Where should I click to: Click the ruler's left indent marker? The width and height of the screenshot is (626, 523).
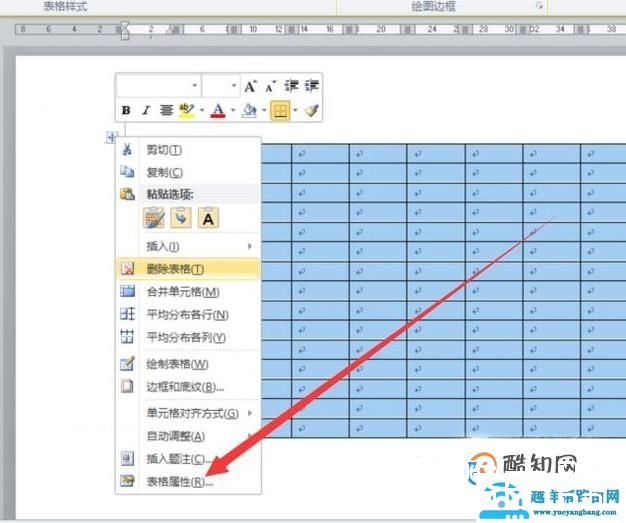point(125,35)
